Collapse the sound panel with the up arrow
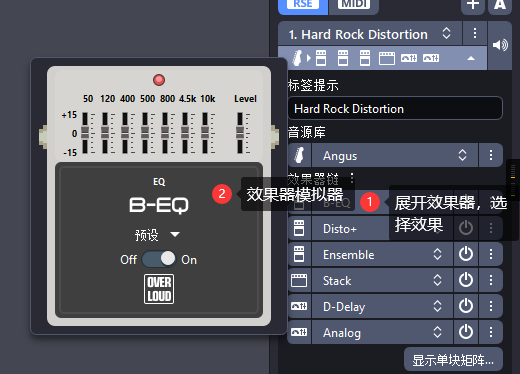 click(x=471, y=58)
